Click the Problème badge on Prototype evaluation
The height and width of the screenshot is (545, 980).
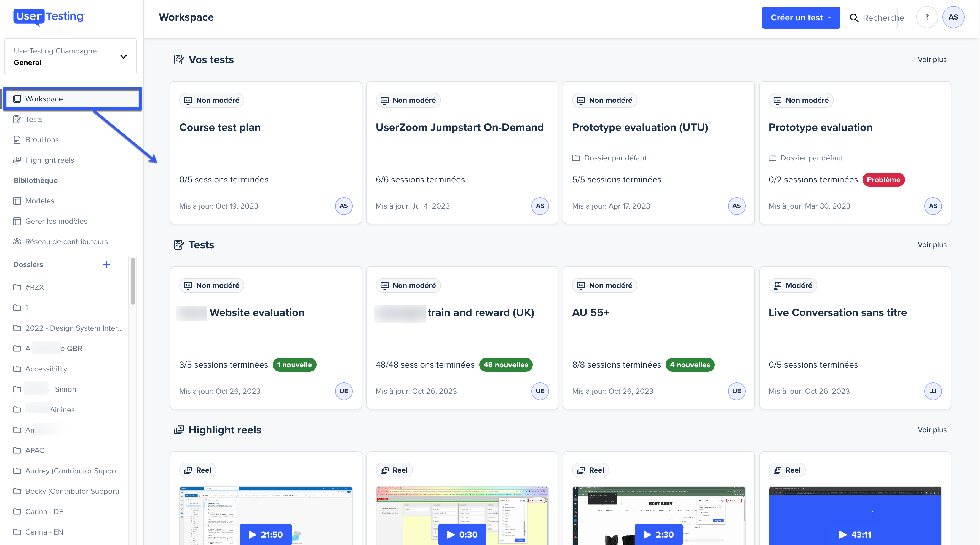pyautogui.click(x=883, y=180)
